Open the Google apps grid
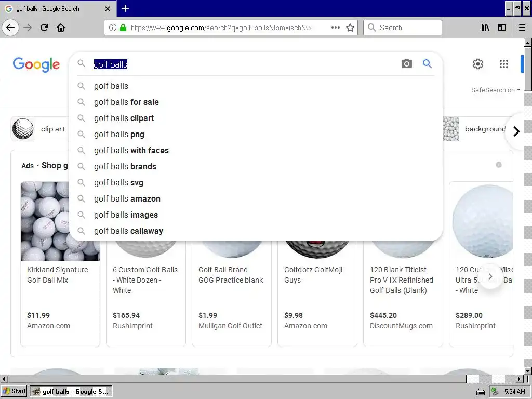The height and width of the screenshot is (399, 532). [504, 64]
